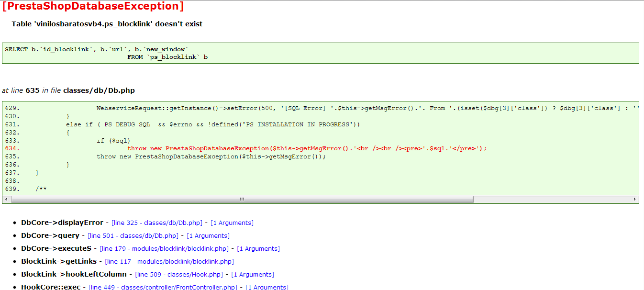Click code line 631 else if _PS_DEBUG_SQL_
The image size is (644, 290).
pyautogui.click(x=213, y=124)
